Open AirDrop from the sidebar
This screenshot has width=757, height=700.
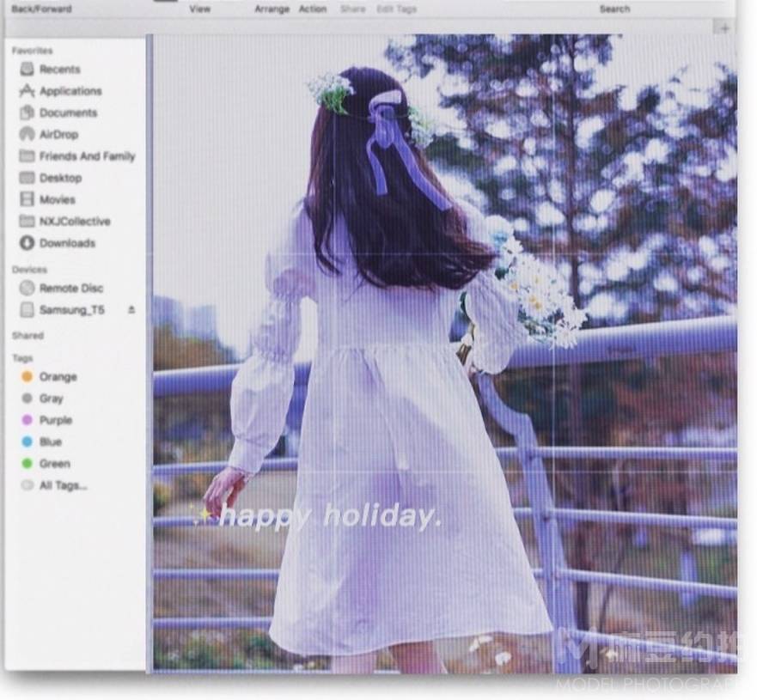point(58,135)
